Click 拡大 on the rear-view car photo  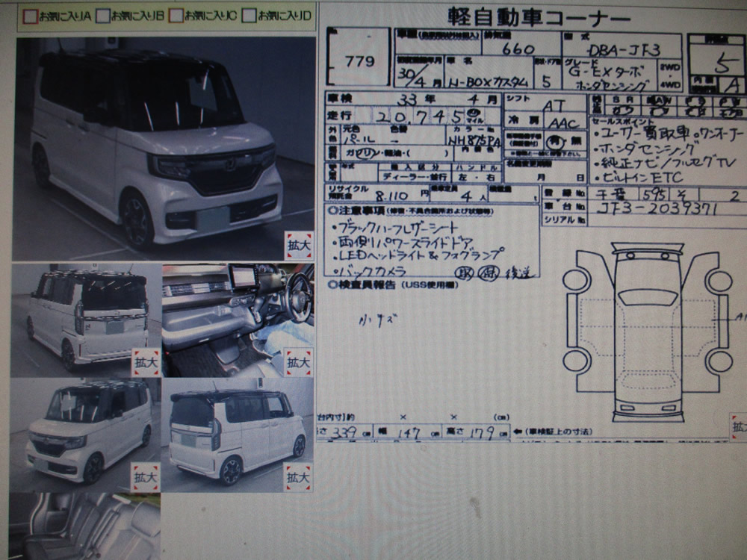coord(146,363)
